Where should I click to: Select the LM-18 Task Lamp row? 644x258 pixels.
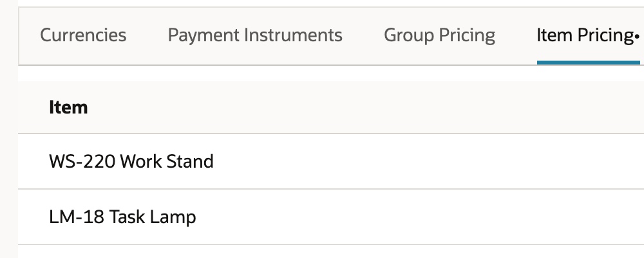331,217
